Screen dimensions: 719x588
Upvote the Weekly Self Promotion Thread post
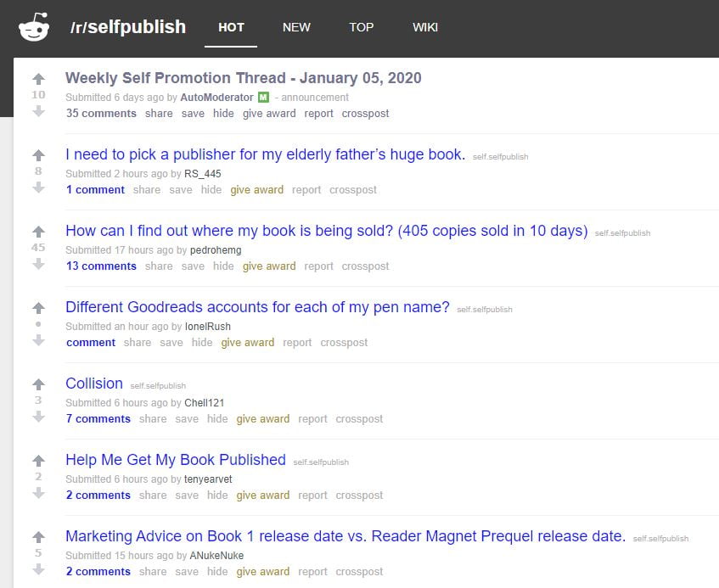(38, 79)
